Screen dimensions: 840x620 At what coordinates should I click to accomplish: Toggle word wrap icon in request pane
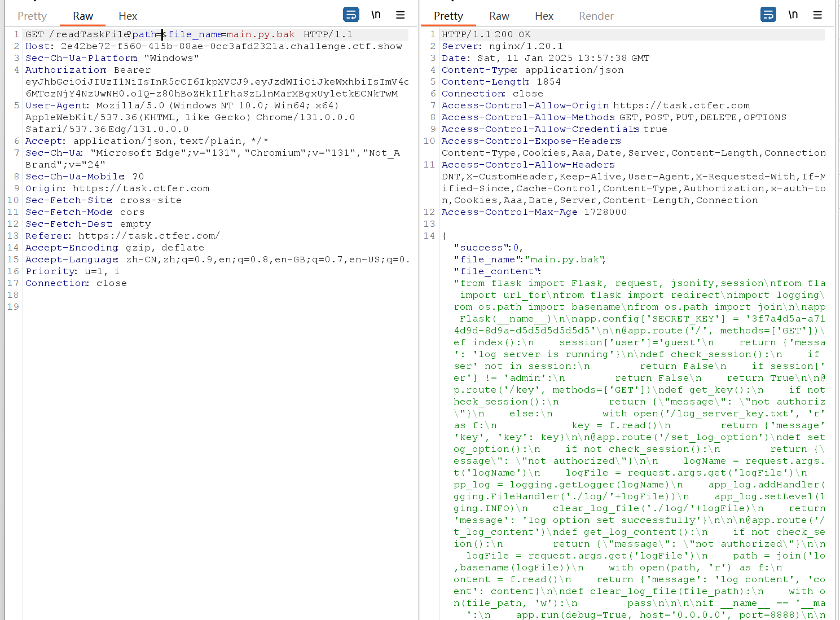351,15
